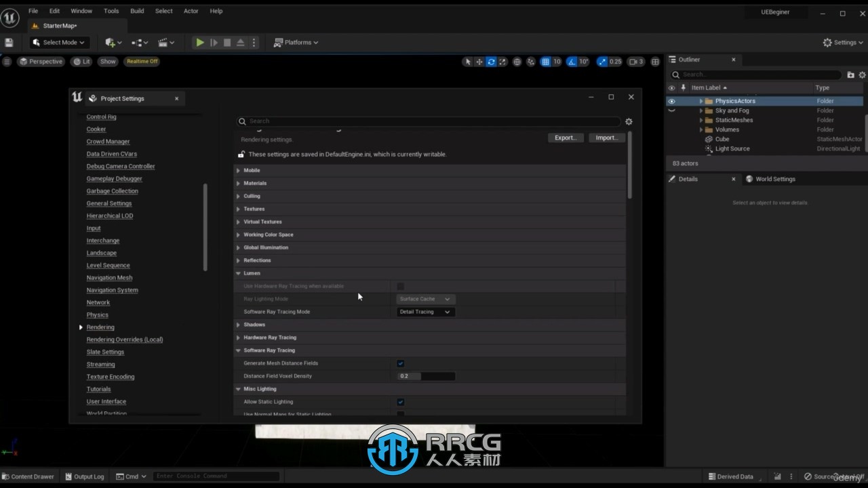868x488 pixels.
Task: Click the Project Settings search options gear
Action: pos(629,121)
